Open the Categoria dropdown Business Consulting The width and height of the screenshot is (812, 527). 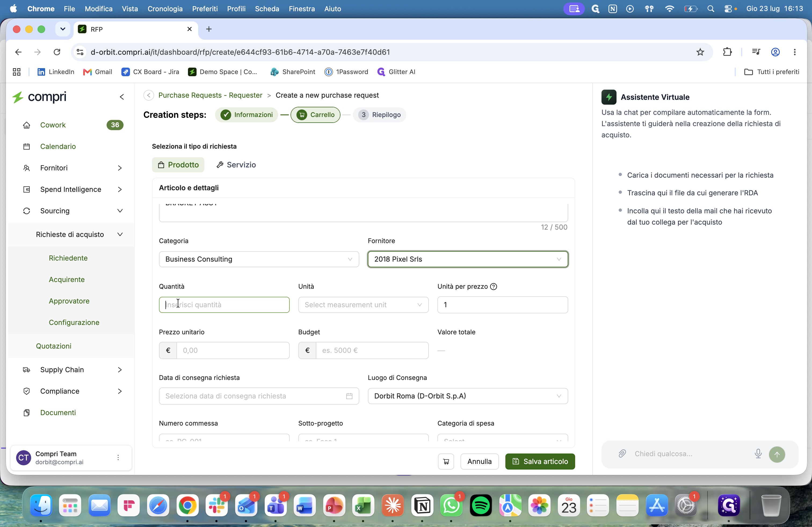pyautogui.click(x=259, y=259)
